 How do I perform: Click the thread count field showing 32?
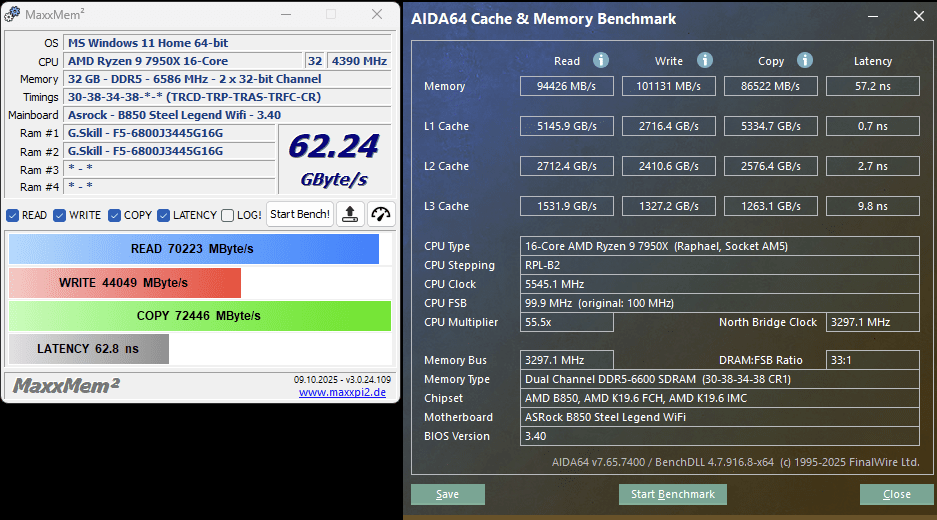pyautogui.click(x=315, y=61)
